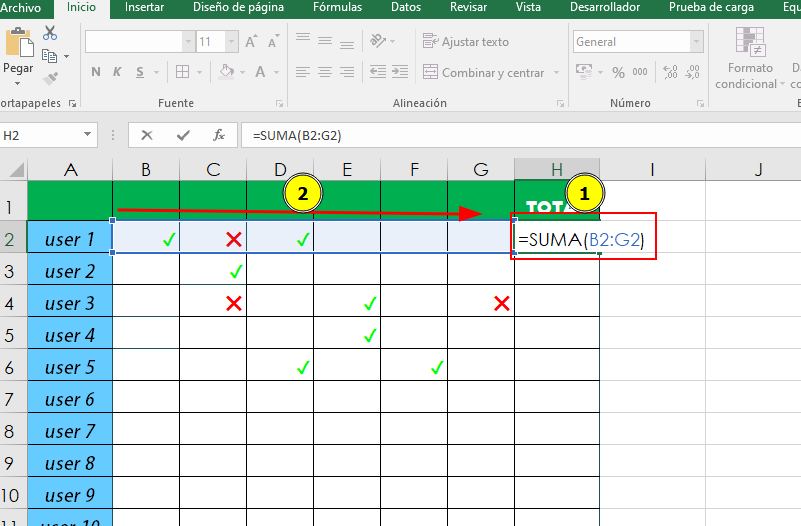Click the Cut scissors icon
801x526 pixels.
point(50,34)
